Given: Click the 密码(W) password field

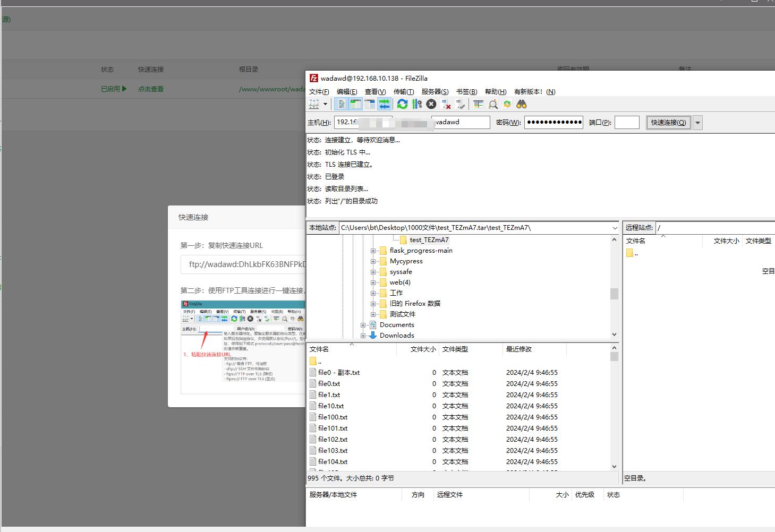Looking at the screenshot, I should 553,122.
